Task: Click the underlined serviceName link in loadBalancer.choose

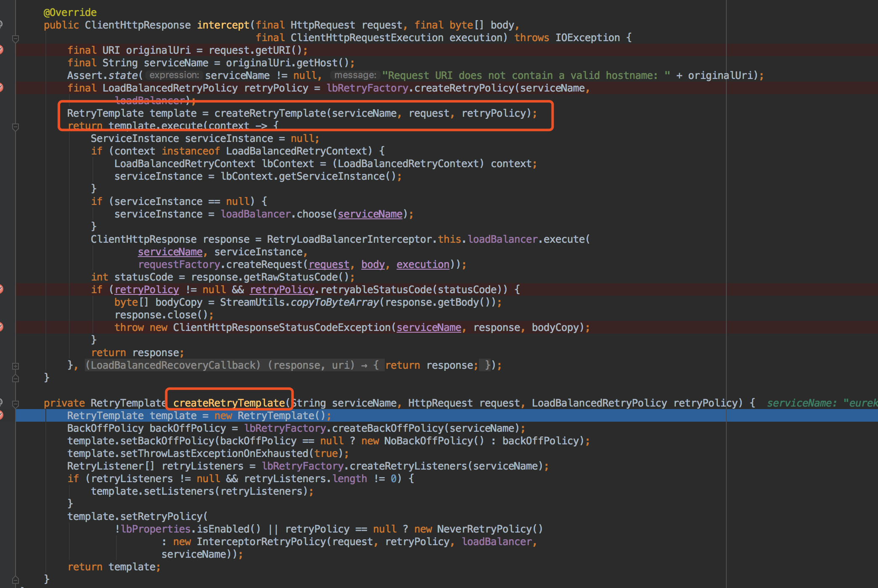Action: [370, 214]
